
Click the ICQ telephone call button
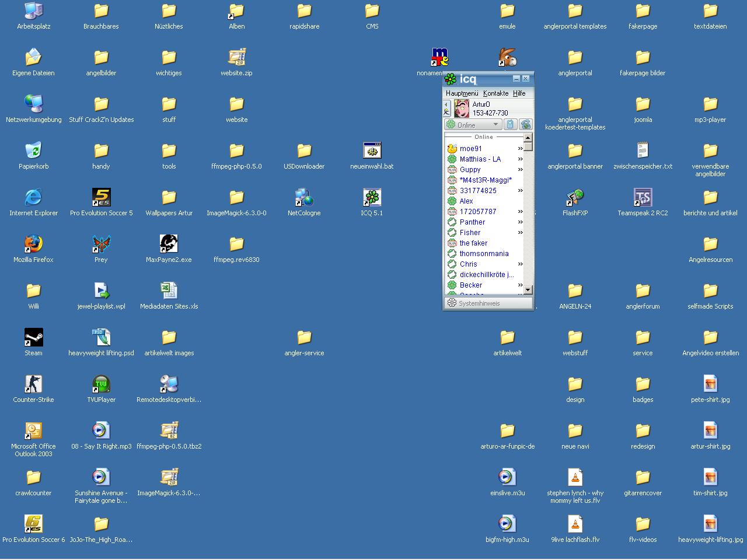coord(525,125)
